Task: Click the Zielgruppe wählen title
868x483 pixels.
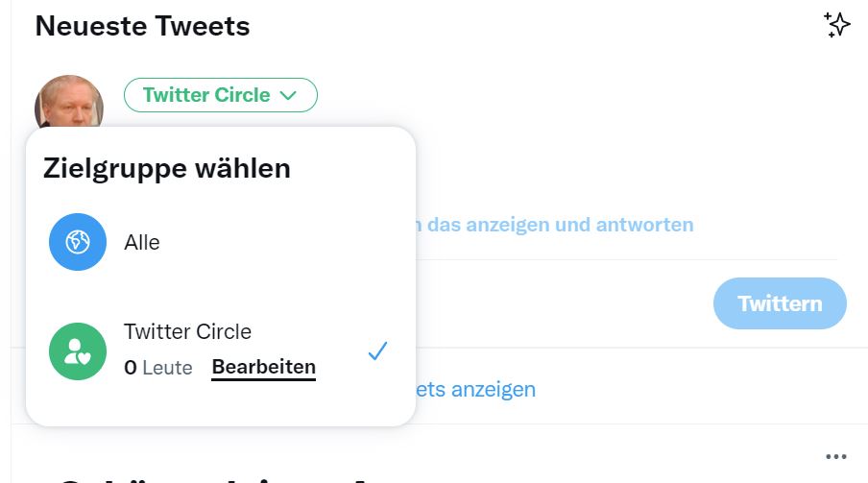Action: click(x=167, y=169)
